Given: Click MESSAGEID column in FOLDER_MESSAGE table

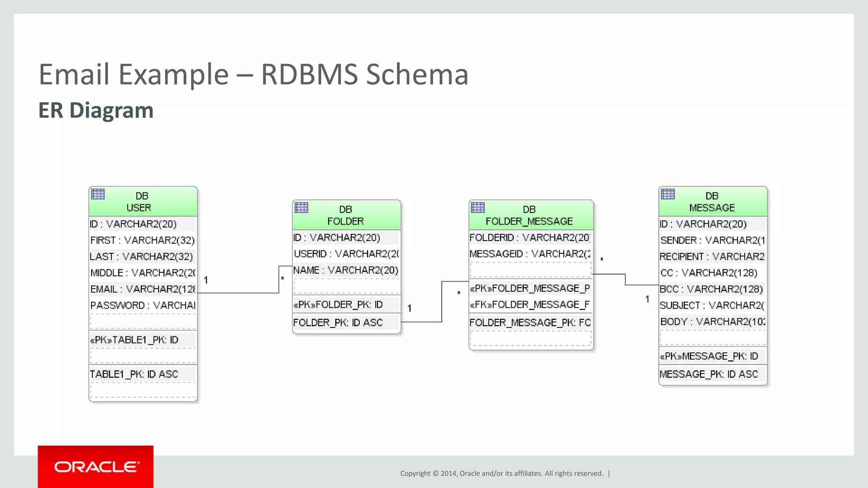Looking at the screenshot, I should click(x=530, y=254).
